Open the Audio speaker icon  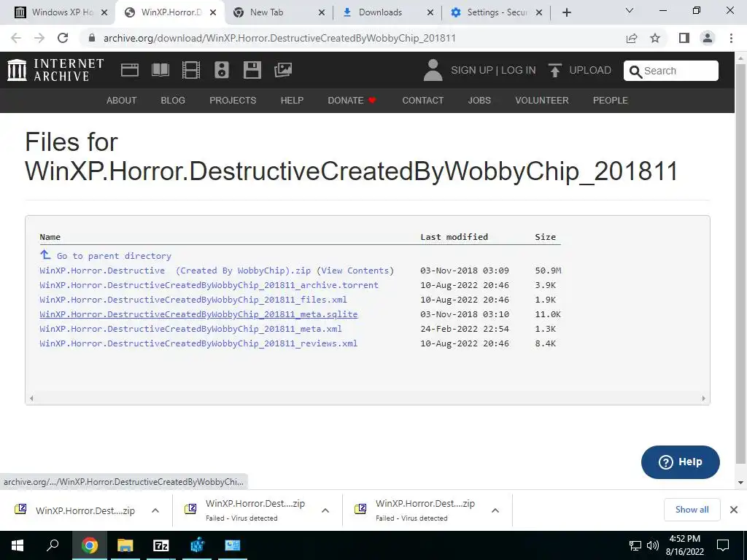coord(222,70)
